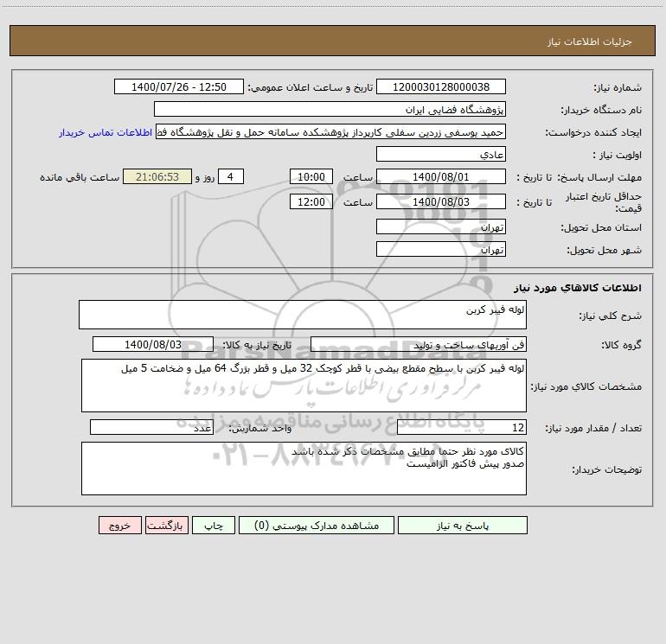The image size is (666, 644).
Task: Click the label روز و
Action: [x=205, y=177]
